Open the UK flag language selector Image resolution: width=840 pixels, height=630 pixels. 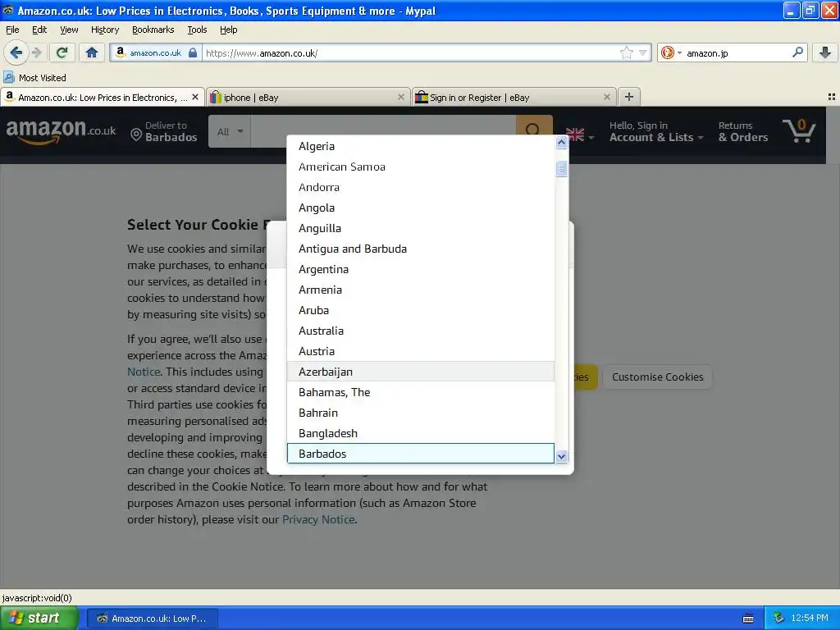click(580, 136)
